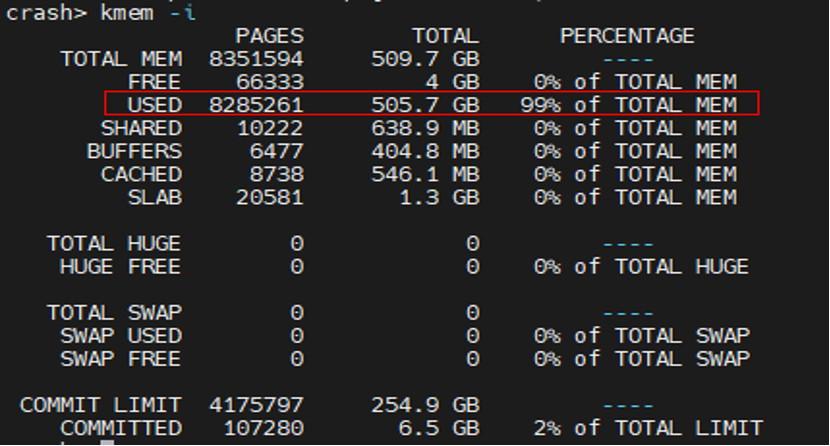Image resolution: width=830 pixels, height=446 pixels.
Task: Click the FREE row label
Action: [x=155, y=82]
